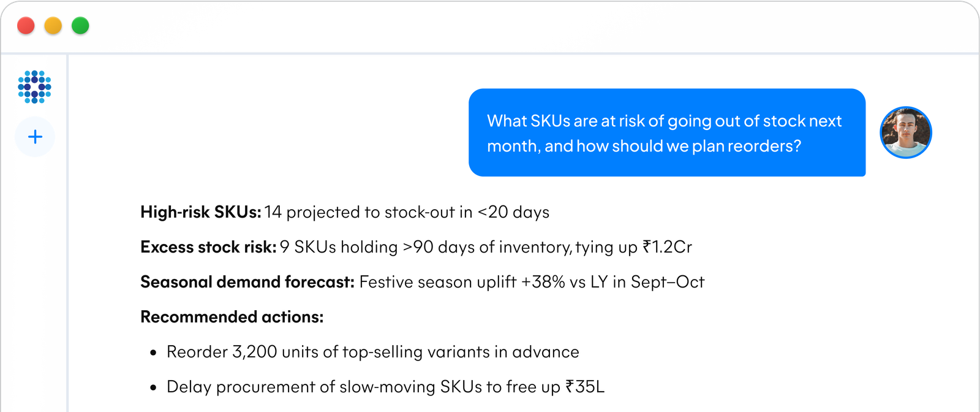Click the user profile avatar photo
This screenshot has height=412, width=980.
pos(905,132)
